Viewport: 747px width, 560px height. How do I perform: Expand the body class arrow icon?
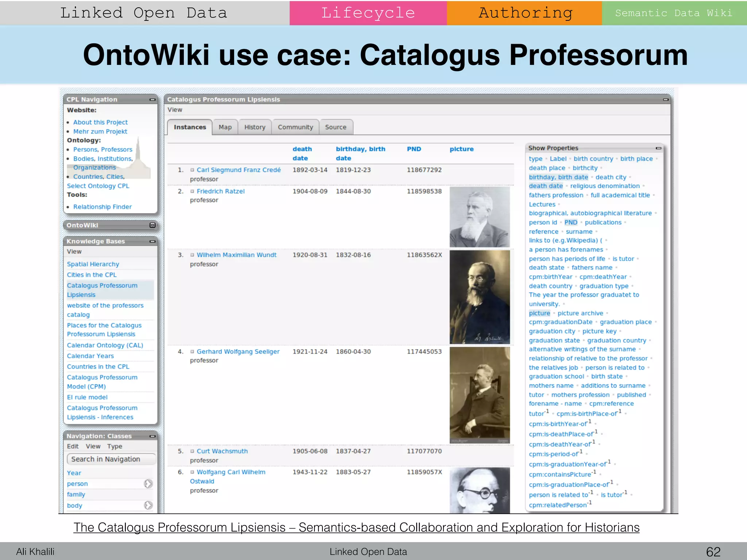pyautogui.click(x=148, y=505)
